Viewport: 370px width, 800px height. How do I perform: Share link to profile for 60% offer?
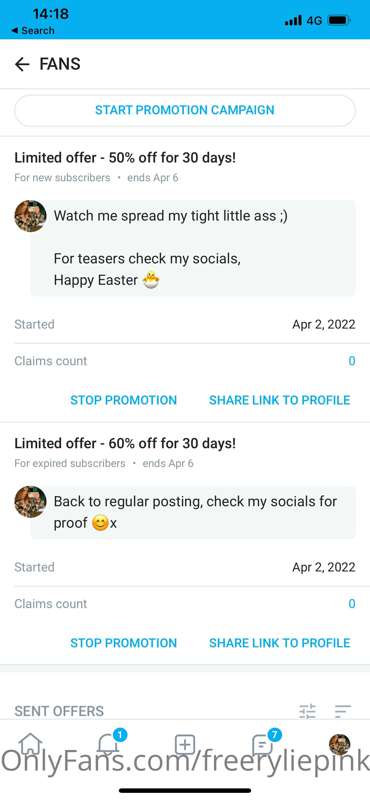click(280, 643)
